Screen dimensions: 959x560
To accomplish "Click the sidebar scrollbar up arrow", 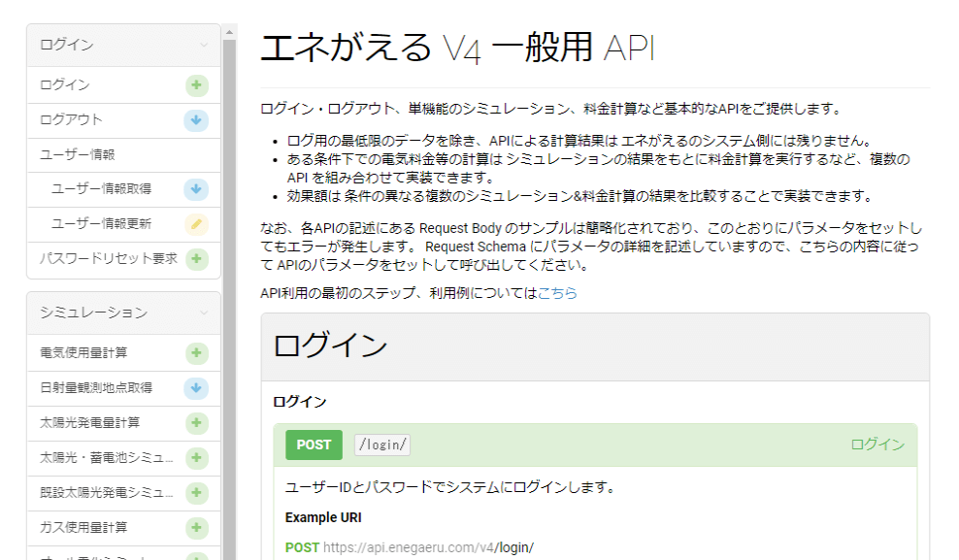I will [x=229, y=32].
